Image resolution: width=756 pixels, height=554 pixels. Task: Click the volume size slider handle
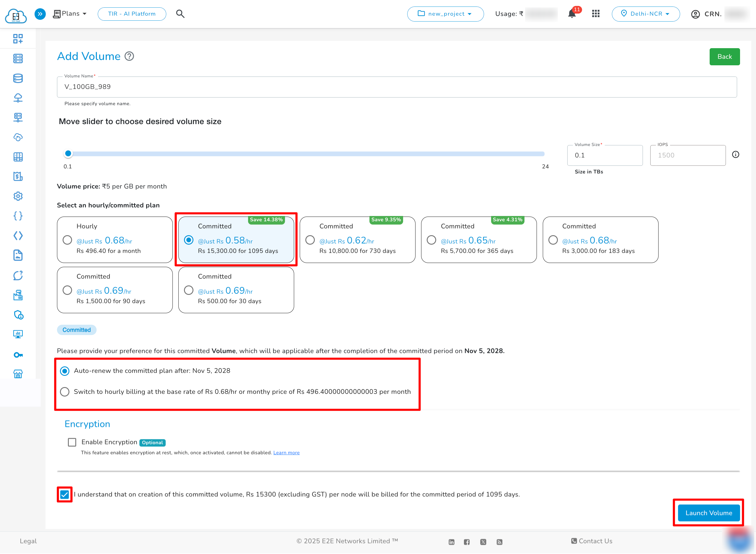68,154
